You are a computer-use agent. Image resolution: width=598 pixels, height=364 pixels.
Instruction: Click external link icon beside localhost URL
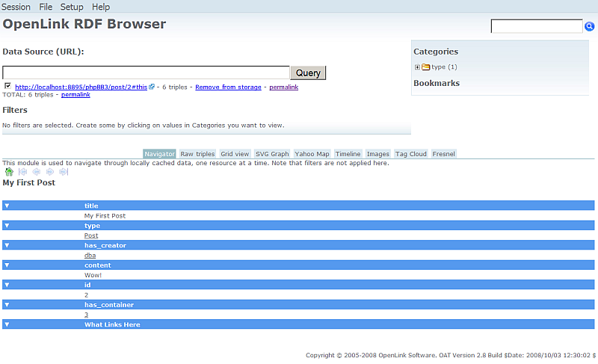[152, 87]
